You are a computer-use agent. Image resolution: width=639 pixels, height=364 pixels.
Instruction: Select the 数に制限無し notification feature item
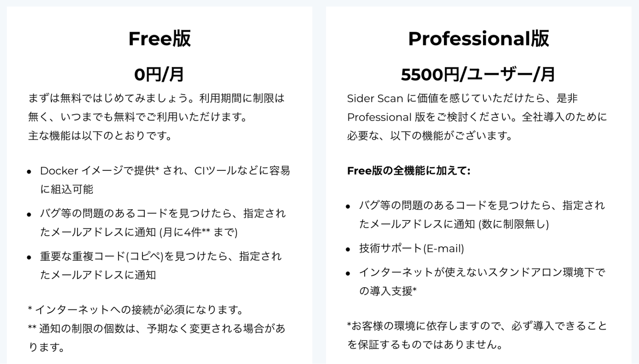tap(482, 214)
